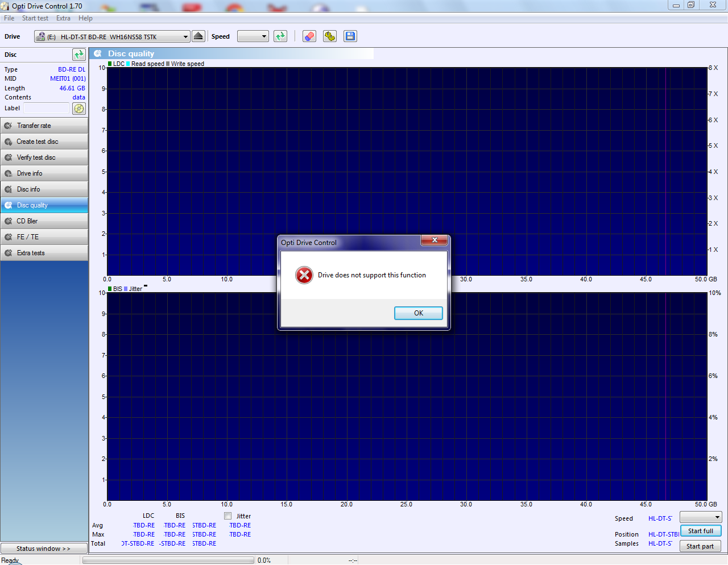
Task: Click the Jitter legend swatch in lower chart
Action: [126, 289]
